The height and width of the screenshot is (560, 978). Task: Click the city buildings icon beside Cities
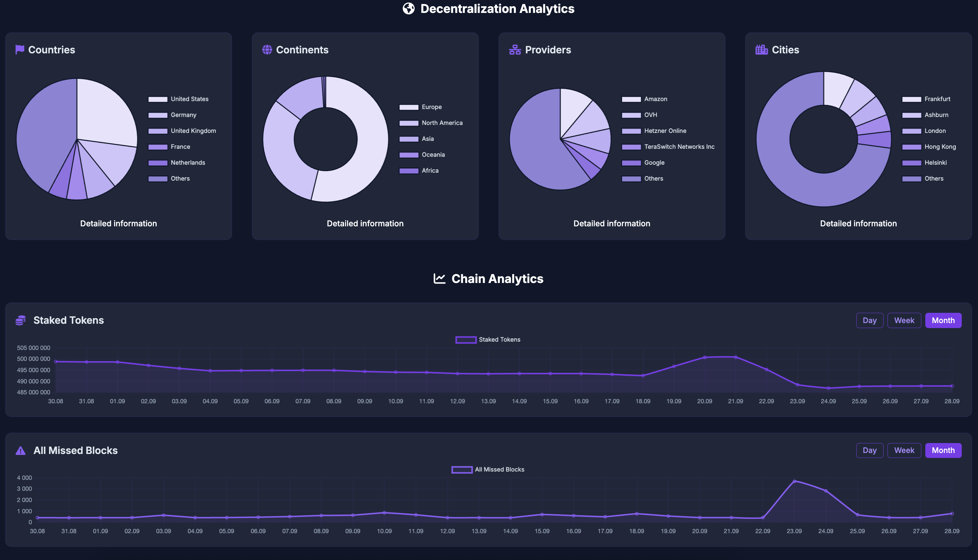coord(762,50)
